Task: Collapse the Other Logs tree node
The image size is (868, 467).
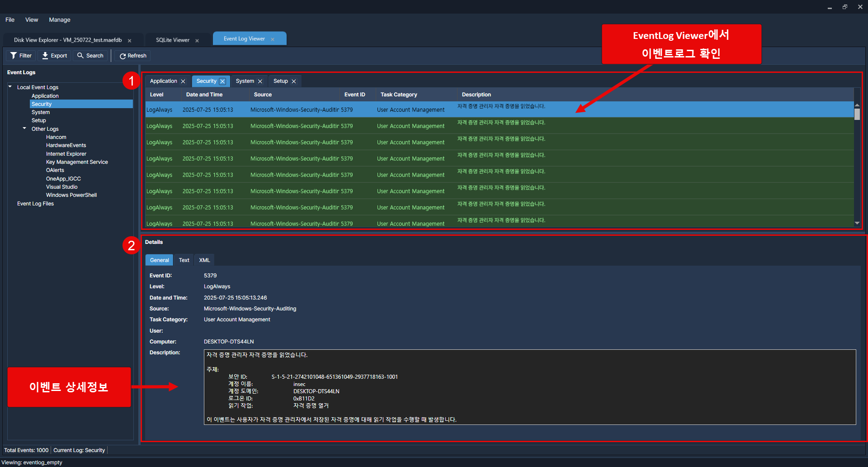Action: 24,129
